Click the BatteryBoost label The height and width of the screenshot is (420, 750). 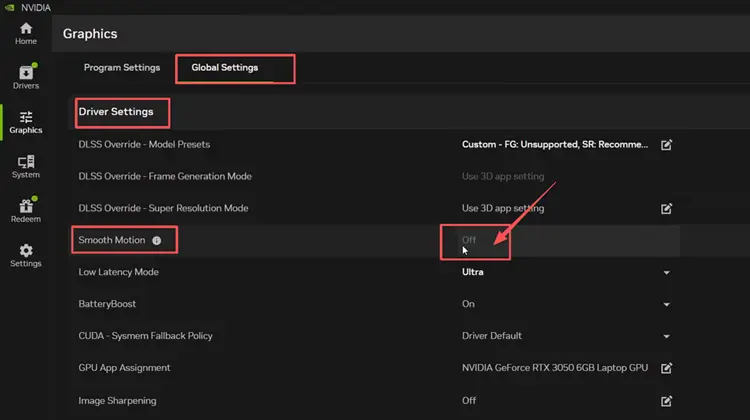coord(107,304)
